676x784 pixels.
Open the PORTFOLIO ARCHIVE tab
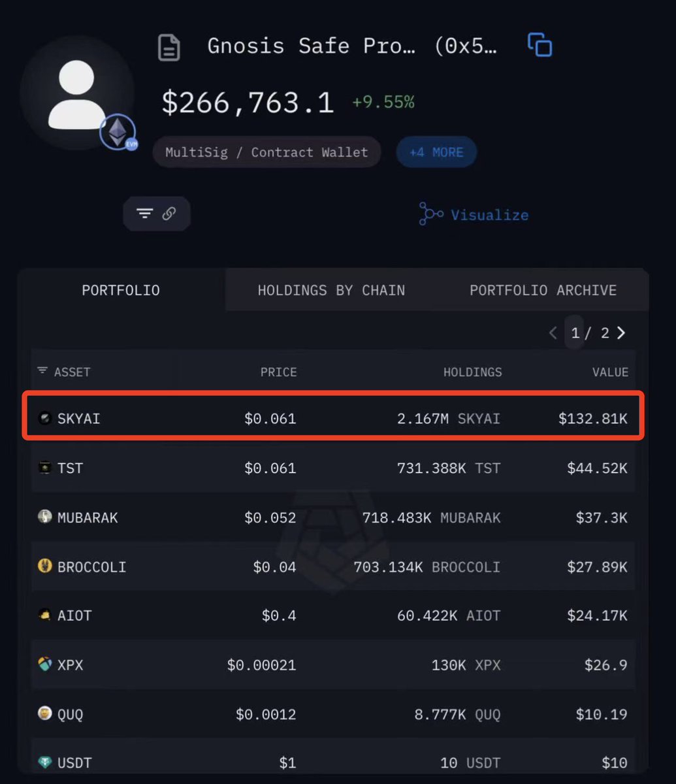point(543,290)
